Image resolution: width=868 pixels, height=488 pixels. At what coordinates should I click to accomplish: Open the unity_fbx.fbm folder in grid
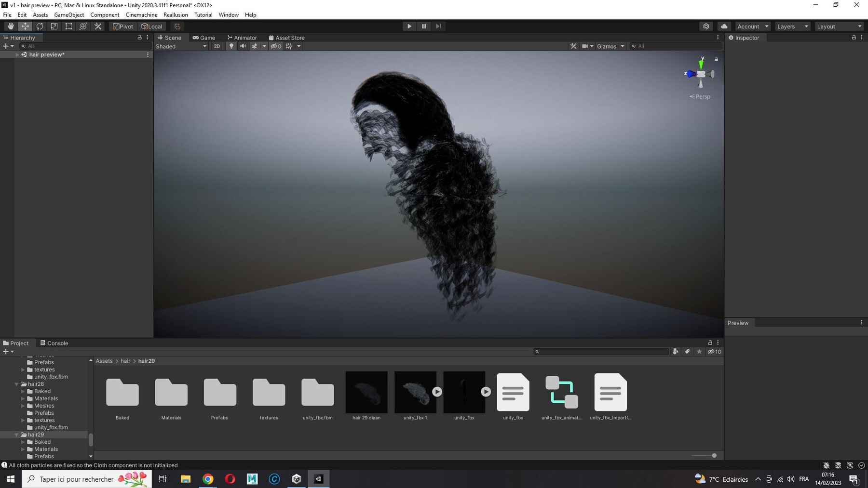[318, 396]
